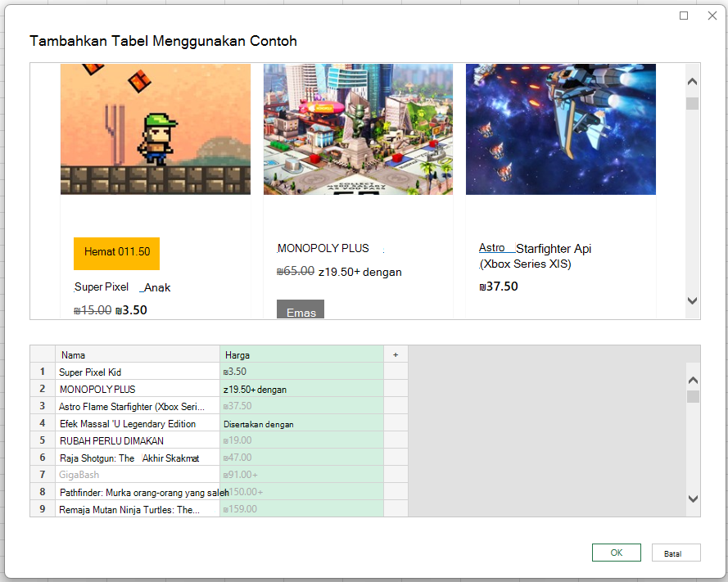Click the ₪159.00 price cell
This screenshot has width=728, height=582.
[302, 509]
